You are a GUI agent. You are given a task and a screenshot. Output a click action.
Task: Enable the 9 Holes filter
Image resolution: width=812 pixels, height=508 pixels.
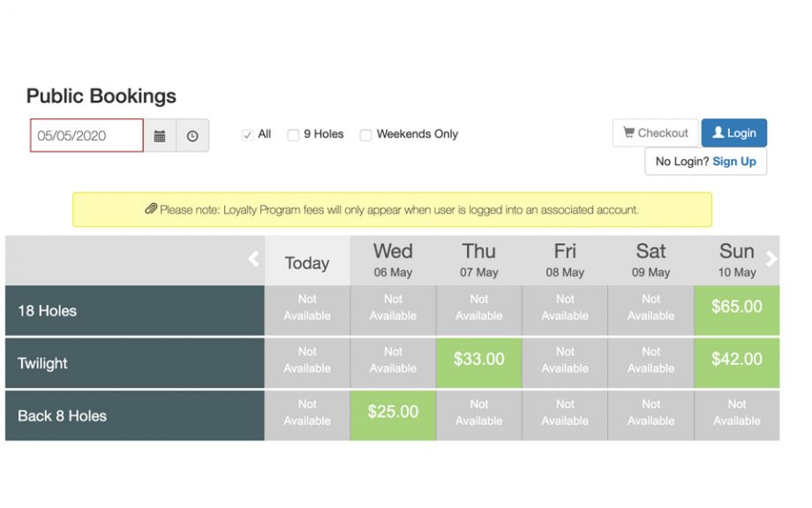pos(294,135)
